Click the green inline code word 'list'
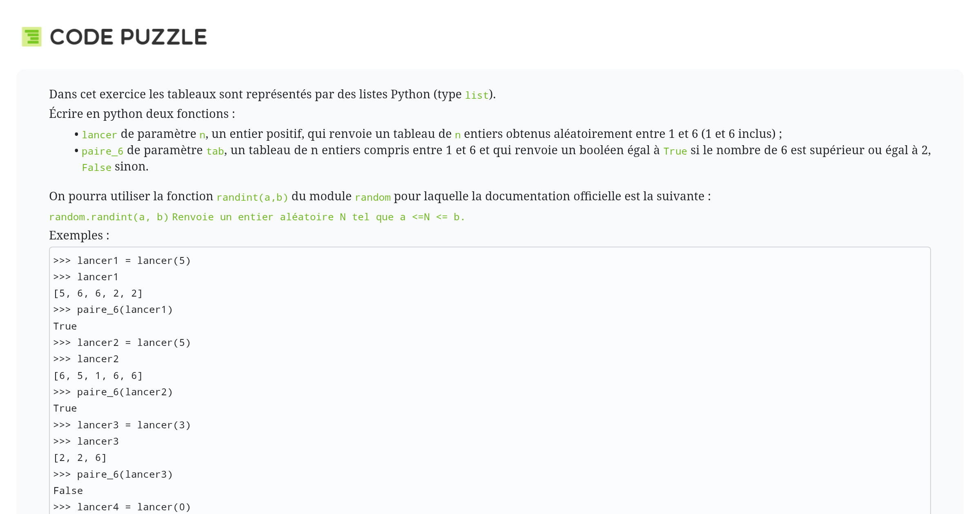This screenshot has height=514, width=980. (x=477, y=95)
